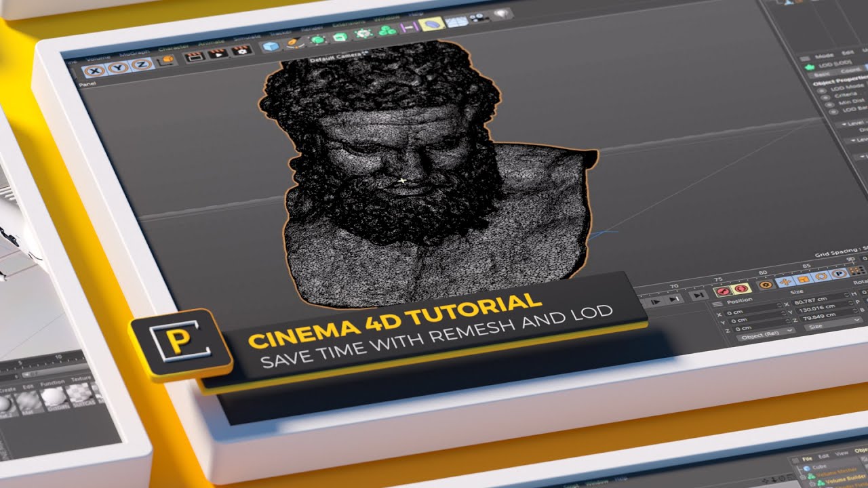Click frame 85 on timeline ruler
The height and width of the screenshot is (488, 868).
[806, 266]
